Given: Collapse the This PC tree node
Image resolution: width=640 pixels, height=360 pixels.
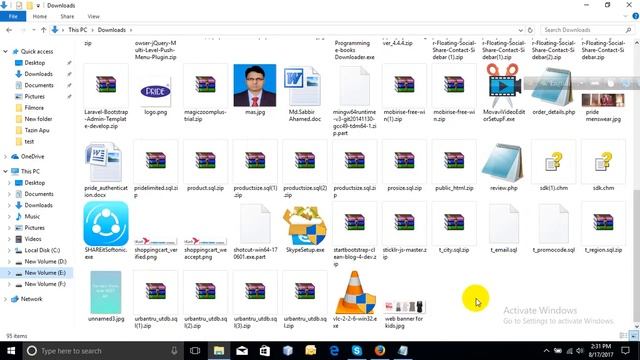Looking at the screenshot, I should click(x=6, y=171).
